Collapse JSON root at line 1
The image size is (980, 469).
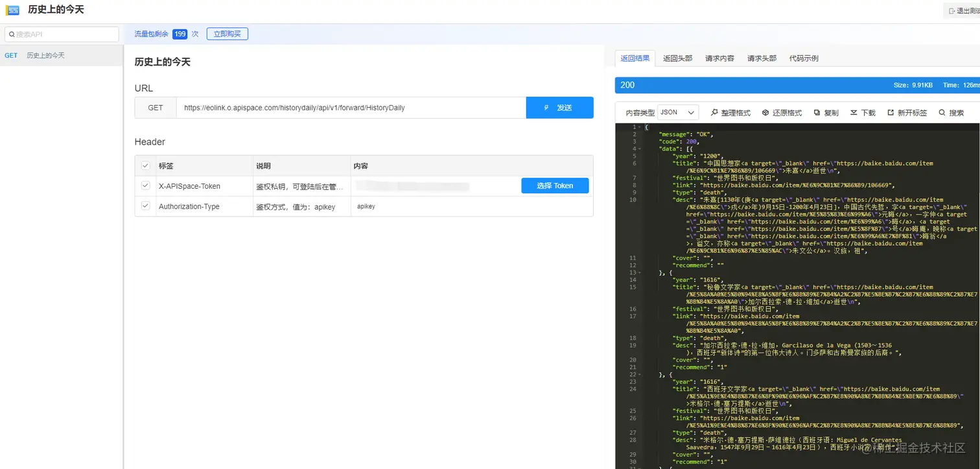click(640, 127)
